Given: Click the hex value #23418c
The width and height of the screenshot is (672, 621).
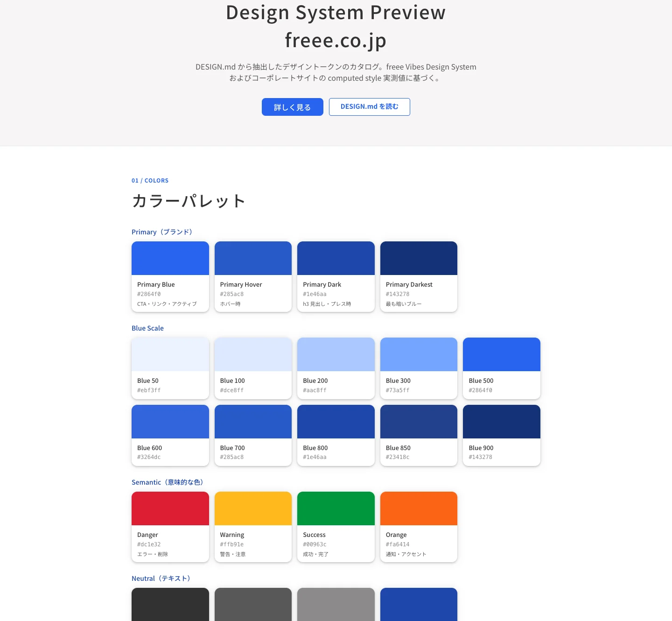Looking at the screenshot, I should tap(398, 457).
